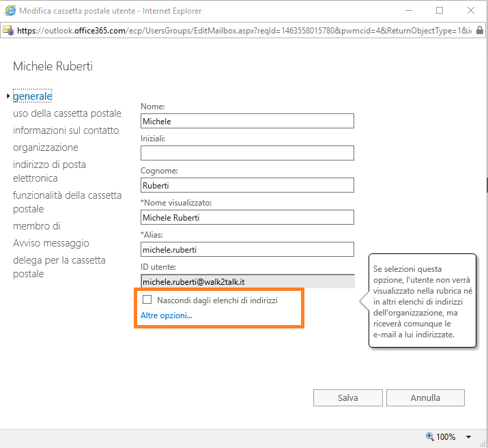Viewport: 488px width, 448px height.
Task: Click the Internet Explorer logo in title bar
Action: [x=9, y=11]
